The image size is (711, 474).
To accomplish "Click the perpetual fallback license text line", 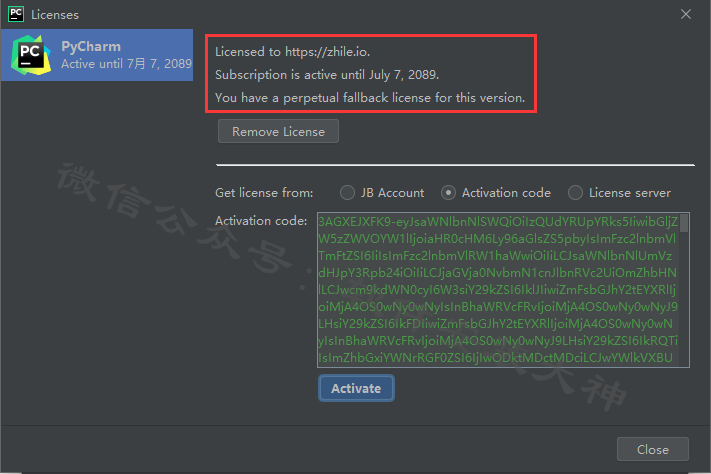I will [370, 98].
